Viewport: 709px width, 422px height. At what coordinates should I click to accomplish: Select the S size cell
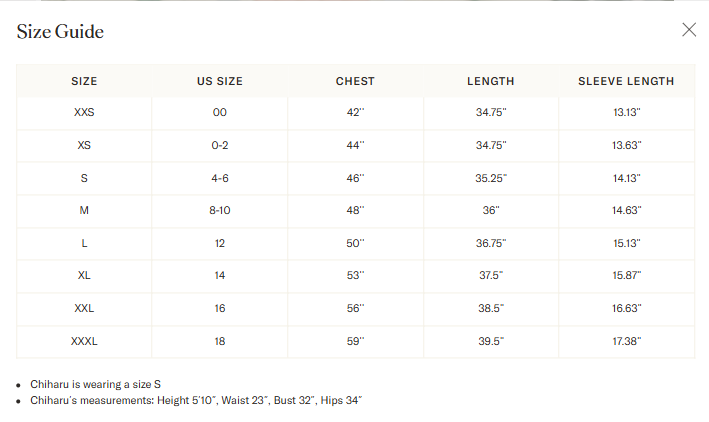(x=84, y=178)
